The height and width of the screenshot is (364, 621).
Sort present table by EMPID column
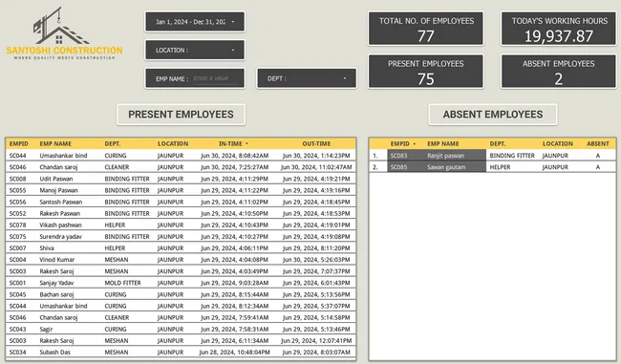click(18, 143)
